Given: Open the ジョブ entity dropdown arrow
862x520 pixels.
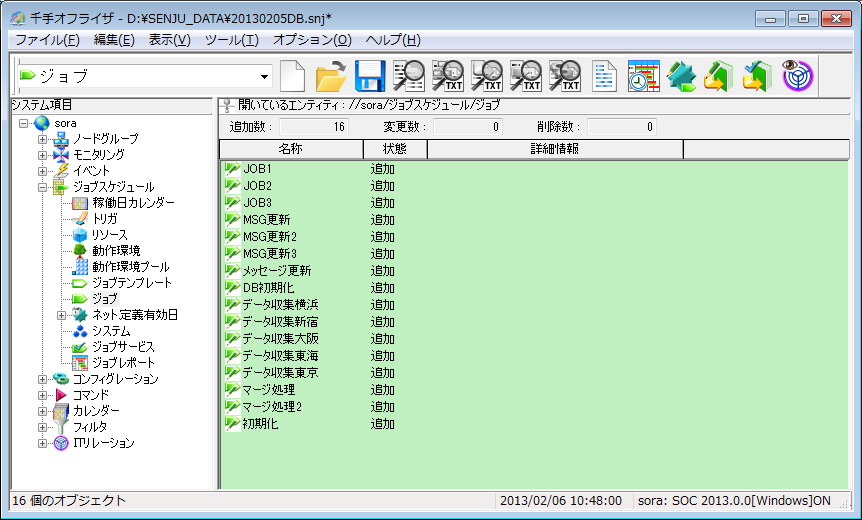Looking at the screenshot, I should click(264, 76).
